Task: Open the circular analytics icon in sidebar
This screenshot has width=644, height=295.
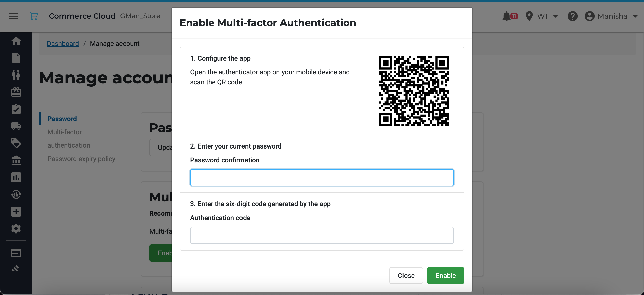Action: coord(16,194)
